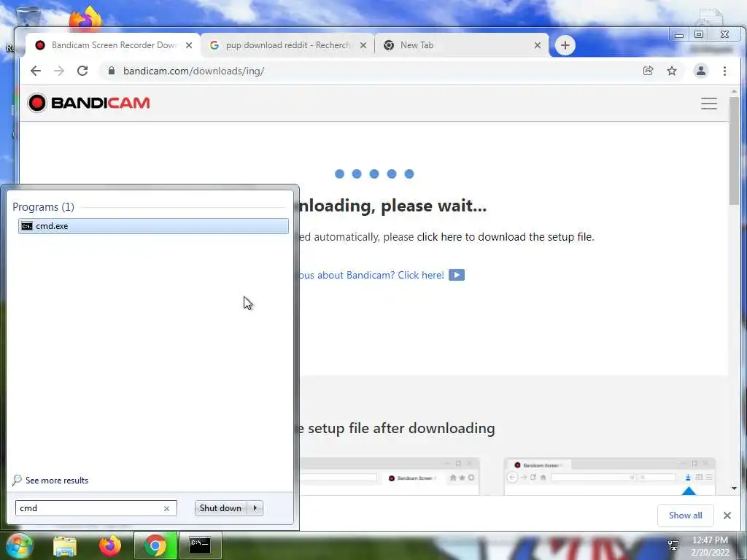
Task: Open Windows Explorer from taskbar
Action: point(65,546)
